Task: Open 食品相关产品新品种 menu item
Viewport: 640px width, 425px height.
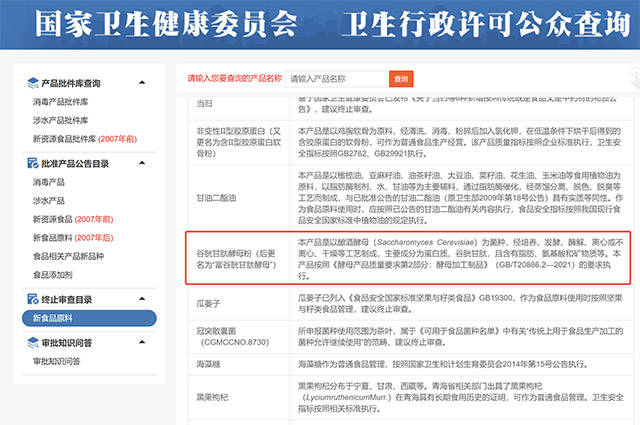Action: point(73,256)
